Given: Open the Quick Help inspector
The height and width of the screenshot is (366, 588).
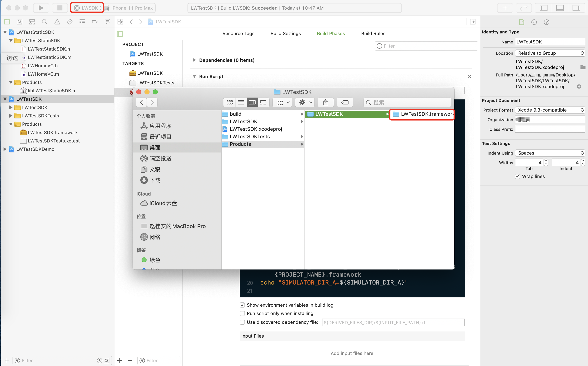Looking at the screenshot, I should coord(546,22).
